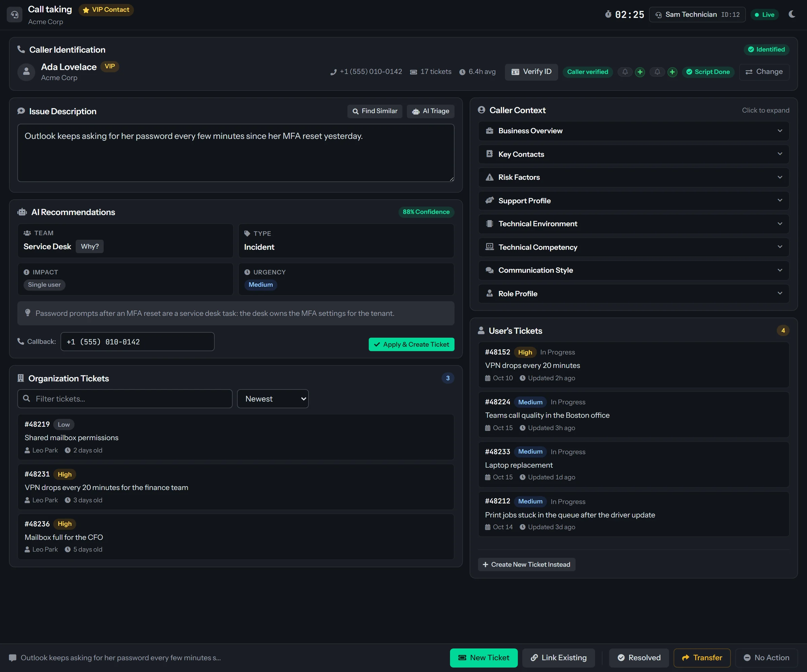The image size is (807, 672).
Task: Click the Why? button beside Service Desk
Action: point(89,247)
